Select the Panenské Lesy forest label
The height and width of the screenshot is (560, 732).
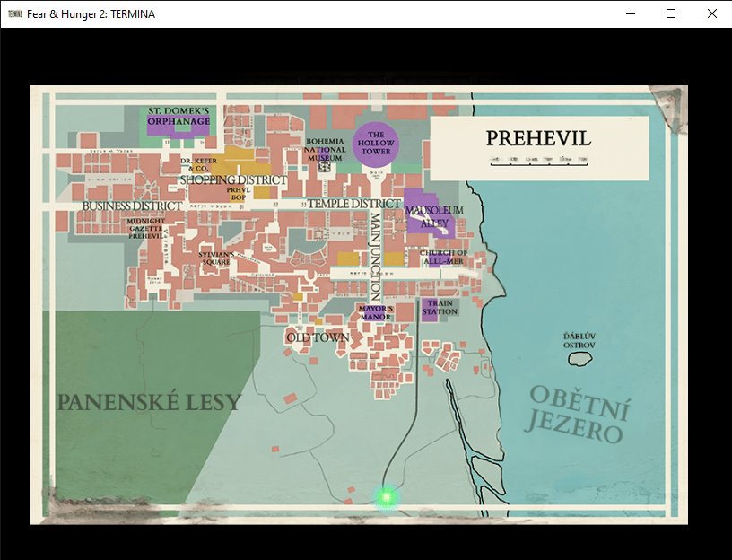coord(149,402)
